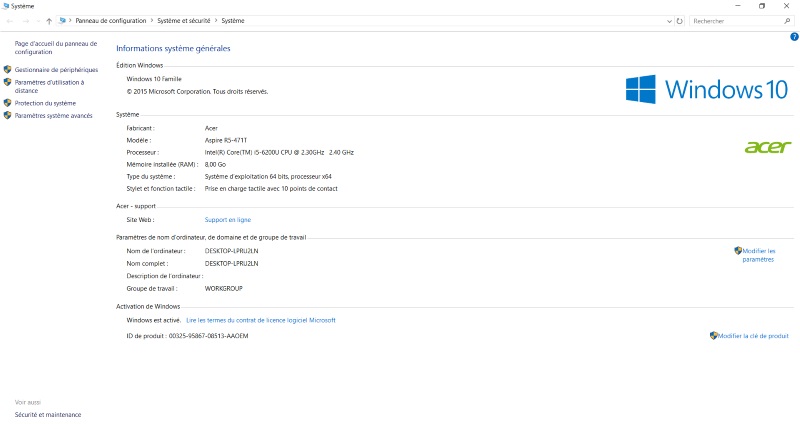Screen dimensions: 800x429
Task: Select the product ID 00325-95867-08513-AAOEM
Action: click(209, 336)
